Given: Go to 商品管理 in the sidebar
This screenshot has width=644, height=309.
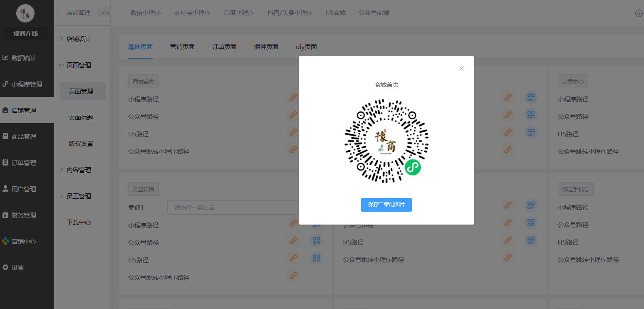Looking at the screenshot, I should coord(24,136).
